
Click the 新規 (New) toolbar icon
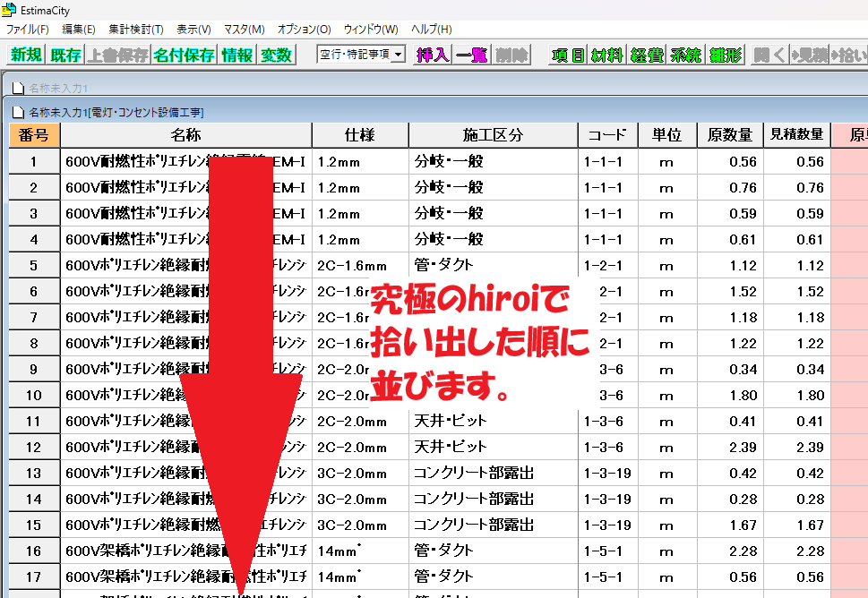25,54
